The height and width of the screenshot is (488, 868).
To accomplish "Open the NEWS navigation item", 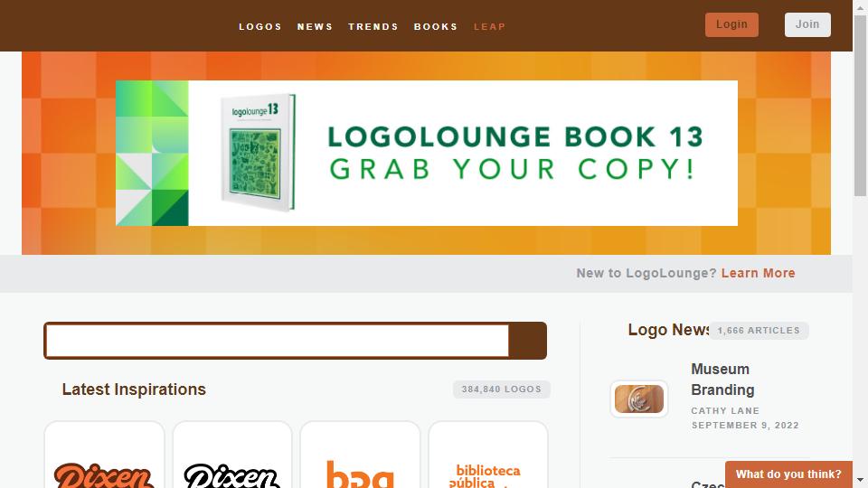I will tap(315, 26).
